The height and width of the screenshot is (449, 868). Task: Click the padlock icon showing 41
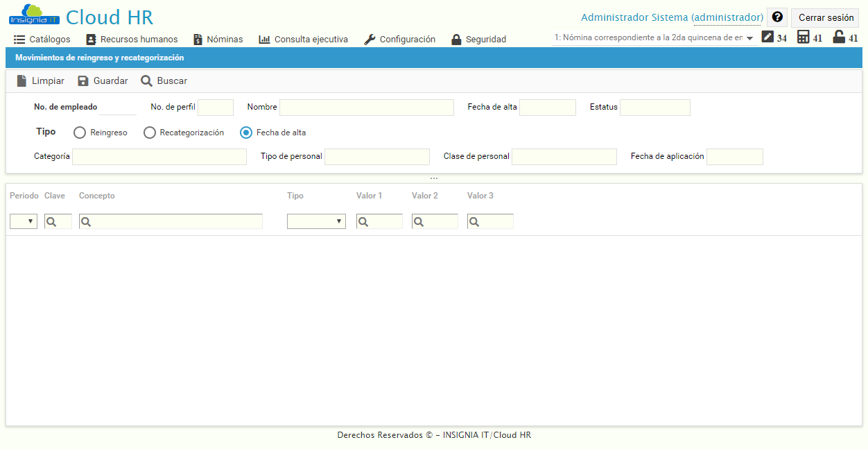[x=839, y=37]
